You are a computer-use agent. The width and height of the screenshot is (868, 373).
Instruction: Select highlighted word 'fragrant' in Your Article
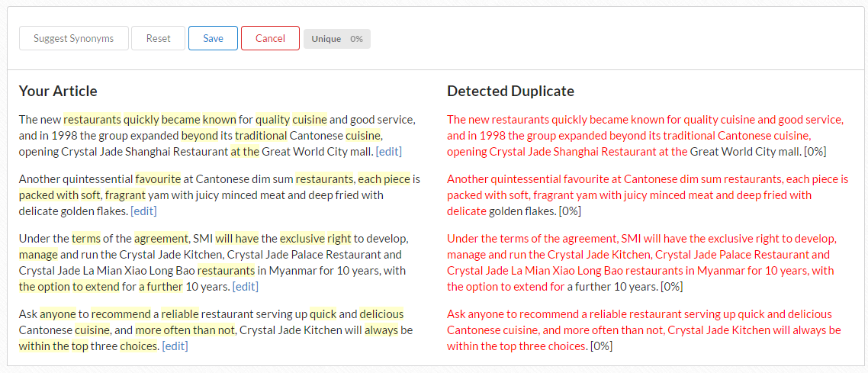coord(125,195)
